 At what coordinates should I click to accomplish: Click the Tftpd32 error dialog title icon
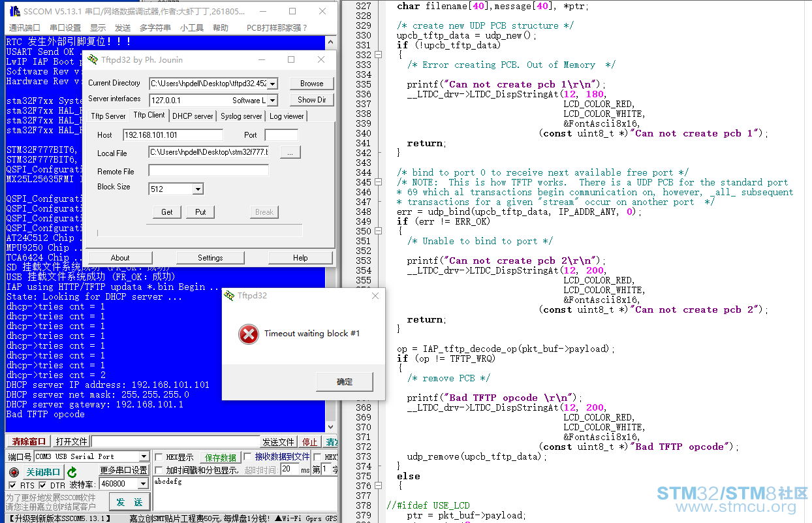[x=229, y=296]
